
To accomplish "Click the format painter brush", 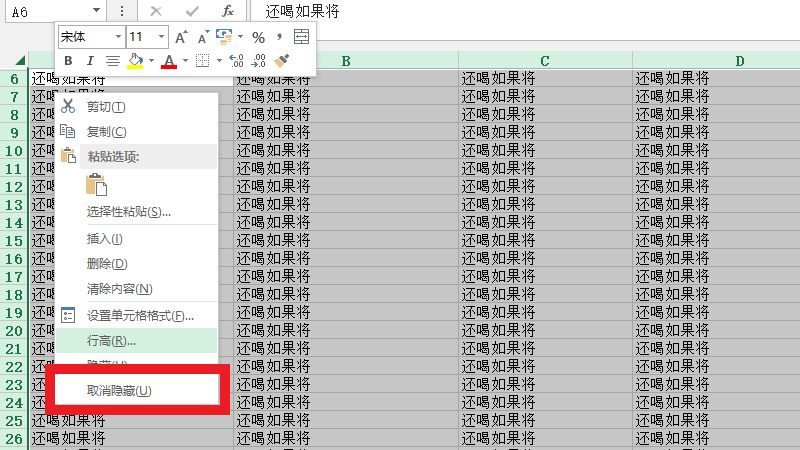I will click(x=282, y=61).
